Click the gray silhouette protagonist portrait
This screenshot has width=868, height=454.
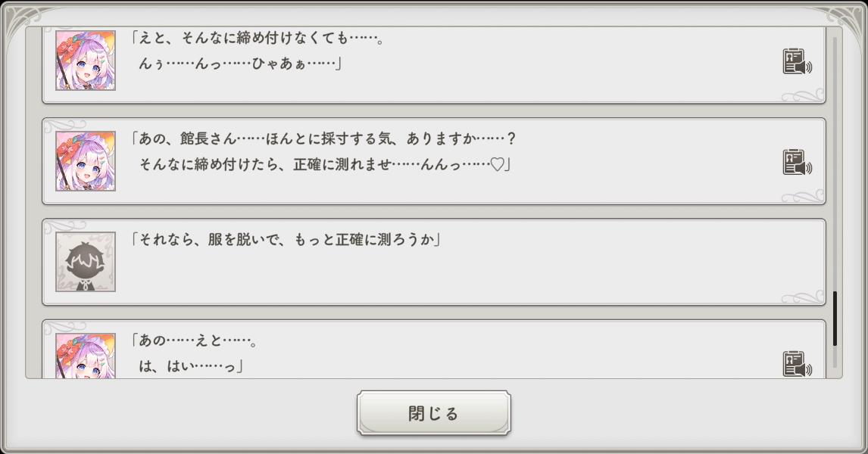[86, 262]
